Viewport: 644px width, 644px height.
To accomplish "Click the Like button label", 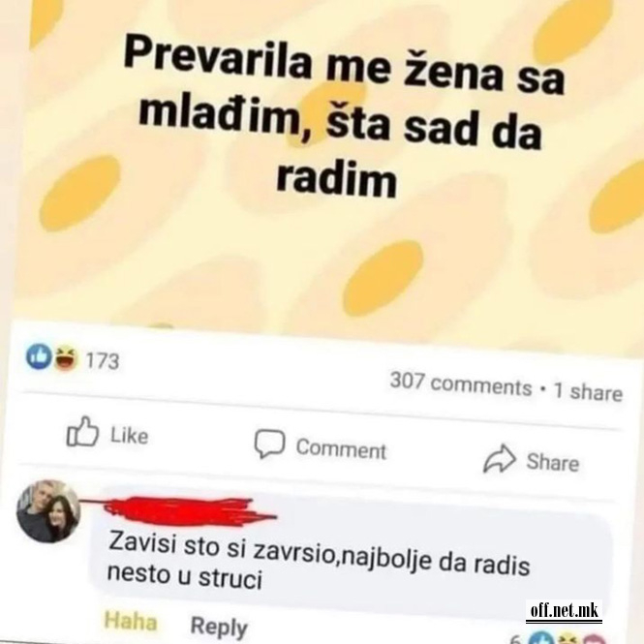I will click(130, 436).
